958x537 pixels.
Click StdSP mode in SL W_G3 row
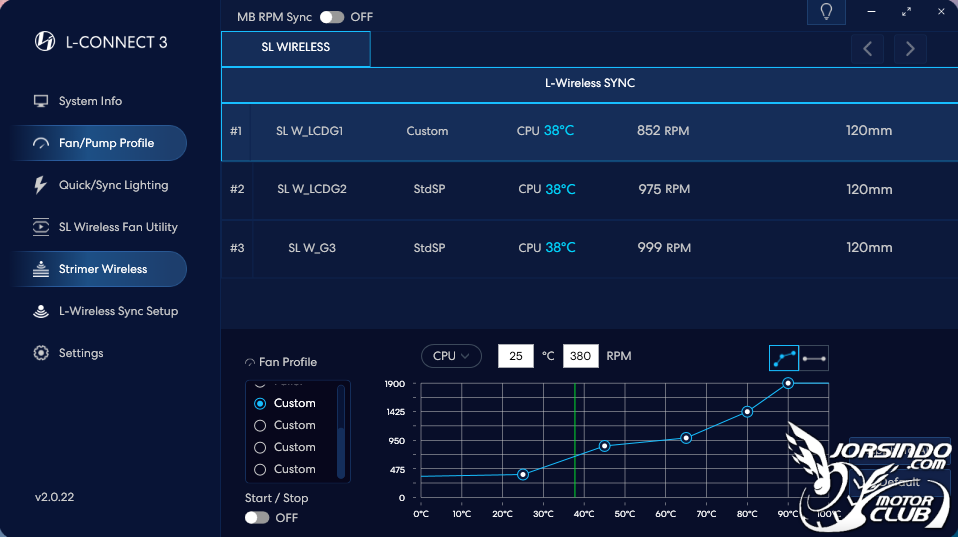429,247
